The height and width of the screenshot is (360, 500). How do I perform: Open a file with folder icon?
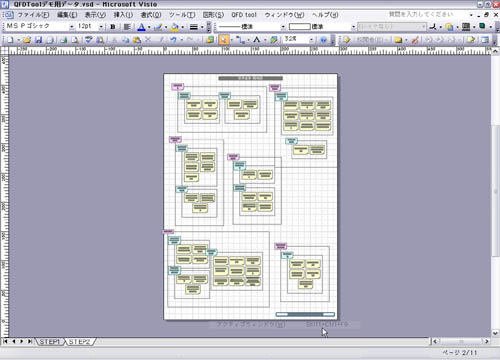(27, 40)
